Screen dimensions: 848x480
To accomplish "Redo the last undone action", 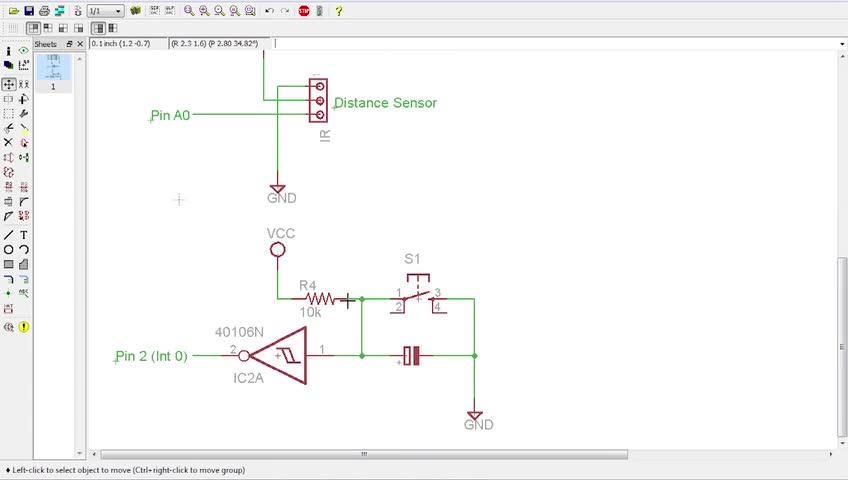I will pyautogui.click(x=285, y=11).
